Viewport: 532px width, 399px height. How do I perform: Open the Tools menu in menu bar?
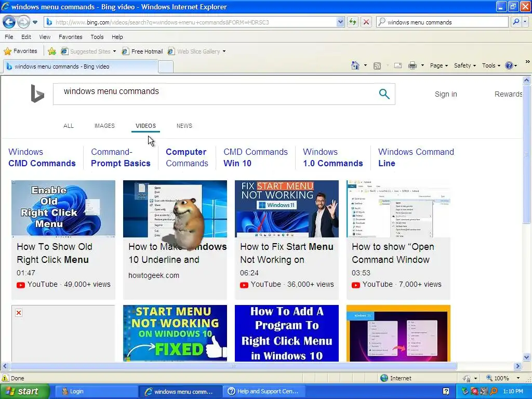[x=97, y=37]
